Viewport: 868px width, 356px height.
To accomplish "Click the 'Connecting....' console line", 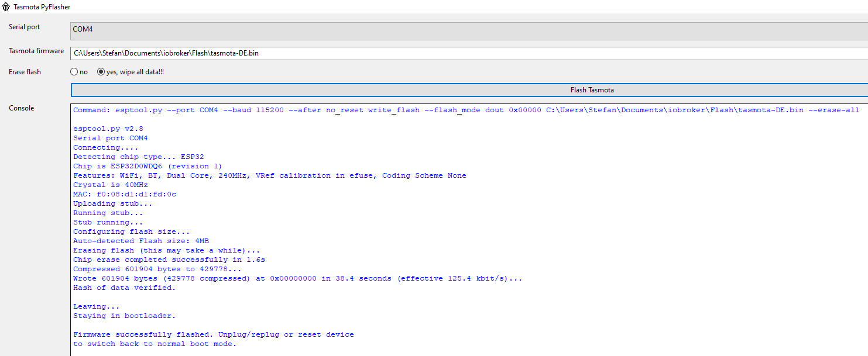I will (106, 147).
